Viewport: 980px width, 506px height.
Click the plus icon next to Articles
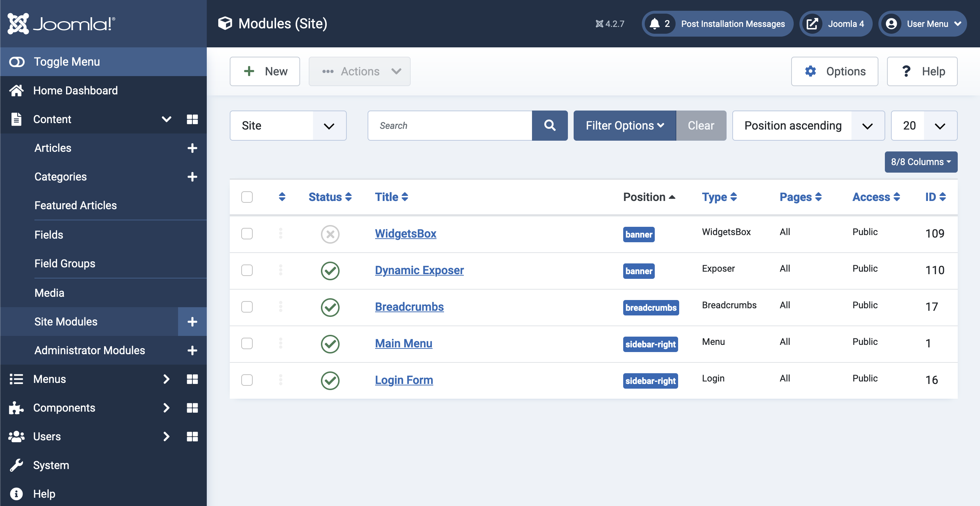point(192,148)
